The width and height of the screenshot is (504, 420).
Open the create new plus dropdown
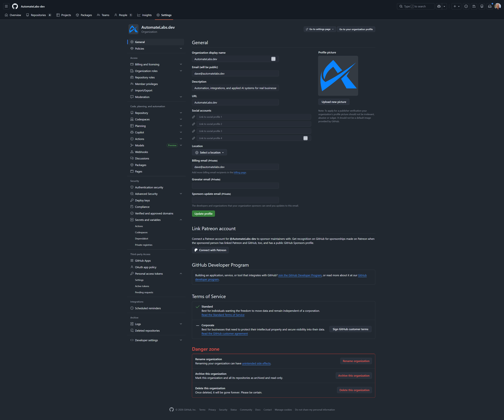(456, 6)
